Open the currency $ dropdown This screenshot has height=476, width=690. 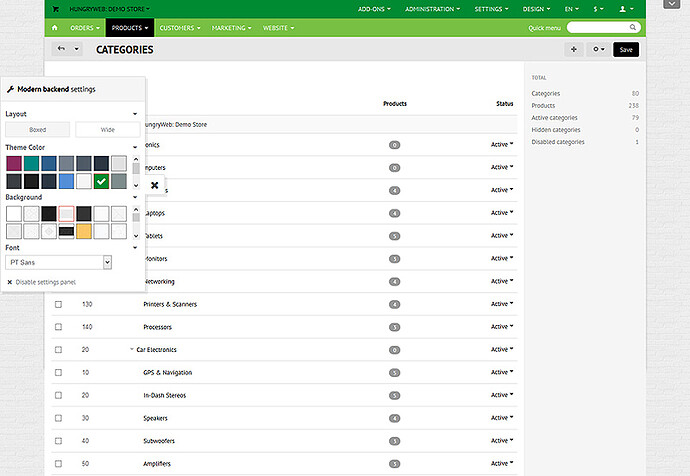[x=598, y=9]
